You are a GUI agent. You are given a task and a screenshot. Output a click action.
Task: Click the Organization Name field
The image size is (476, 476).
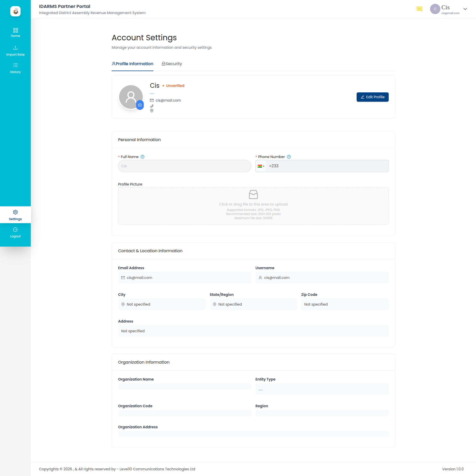(x=185, y=386)
